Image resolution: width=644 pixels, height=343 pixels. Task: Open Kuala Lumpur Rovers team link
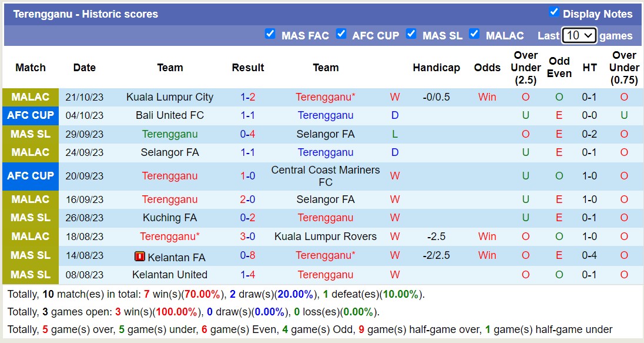pyautogui.click(x=326, y=237)
